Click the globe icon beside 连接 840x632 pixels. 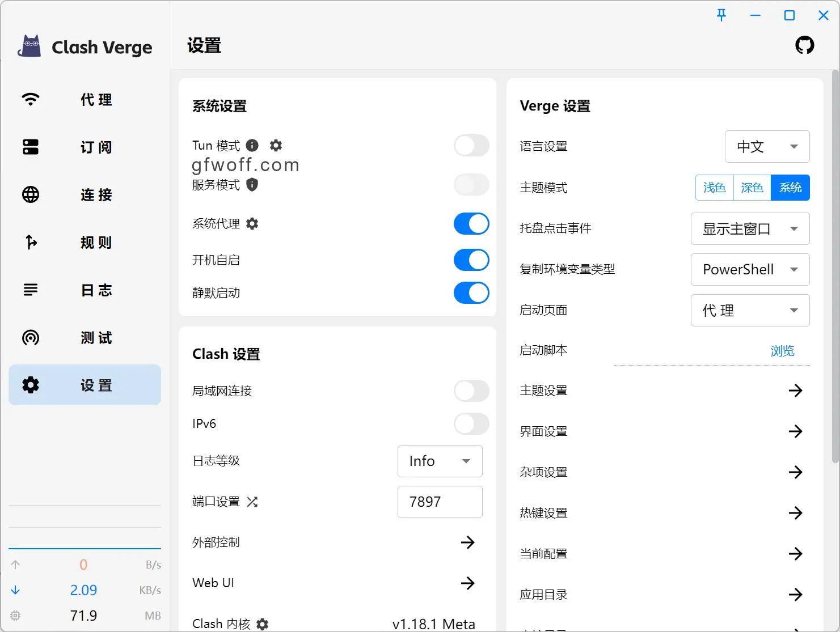[x=31, y=194]
